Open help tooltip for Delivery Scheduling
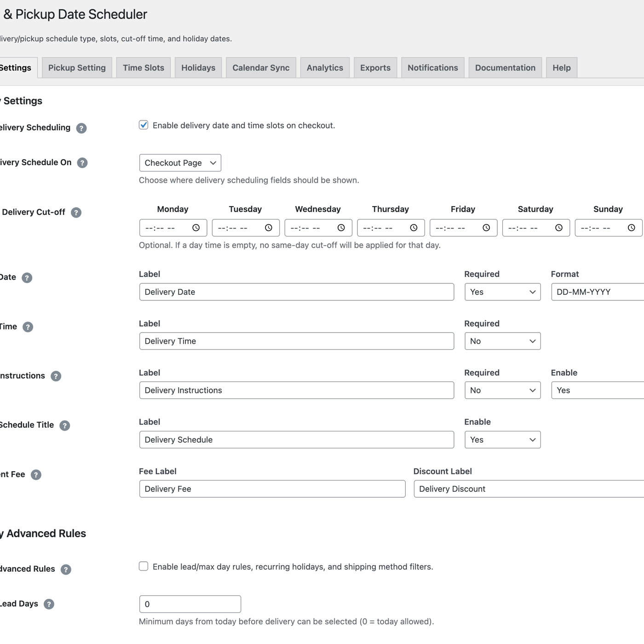 click(81, 128)
